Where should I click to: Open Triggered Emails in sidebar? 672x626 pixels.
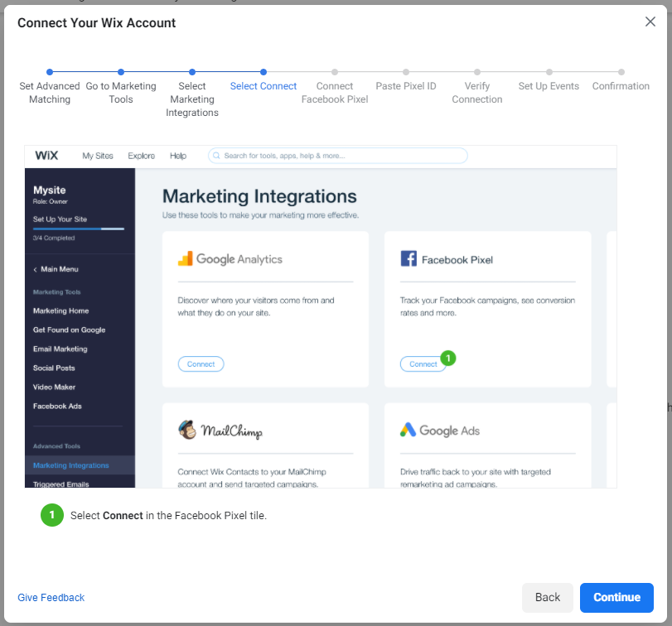(x=60, y=484)
